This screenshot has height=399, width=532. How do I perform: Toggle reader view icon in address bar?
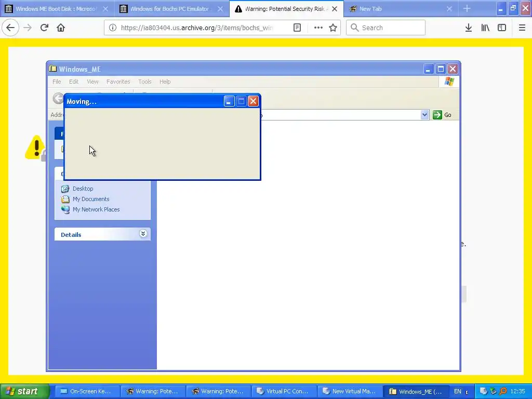[x=297, y=28]
